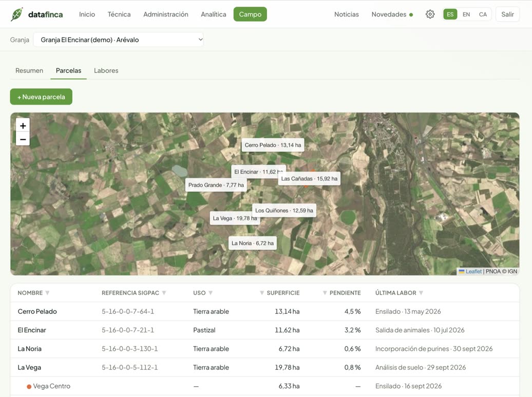Sort by Nombre column arrow

(x=47, y=293)
